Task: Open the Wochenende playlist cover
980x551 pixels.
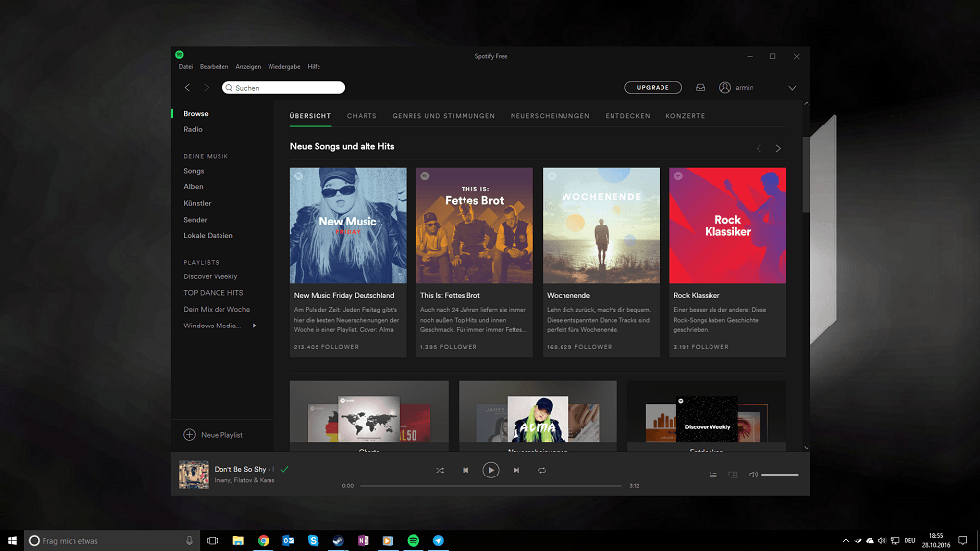Action: (602, 225)
